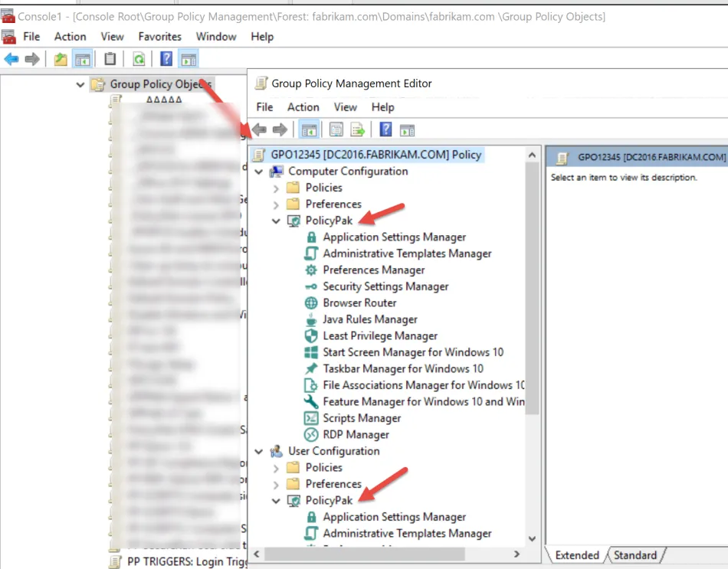Click the Help icon in the Editor toolbar
Viewport: 728px width, 569px height.
coord(386,129)
